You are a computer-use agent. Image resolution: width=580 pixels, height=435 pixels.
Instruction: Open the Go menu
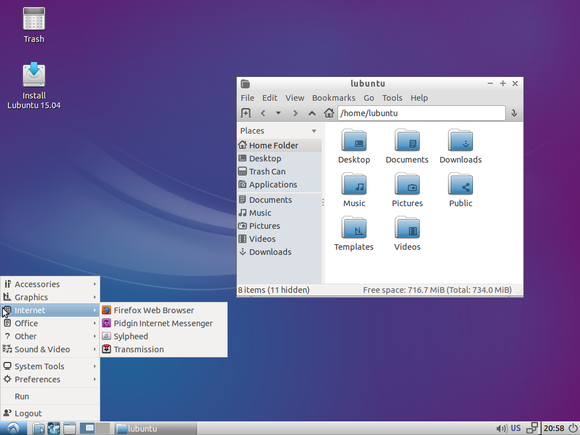pyautogui.click(x=368, y=98)
